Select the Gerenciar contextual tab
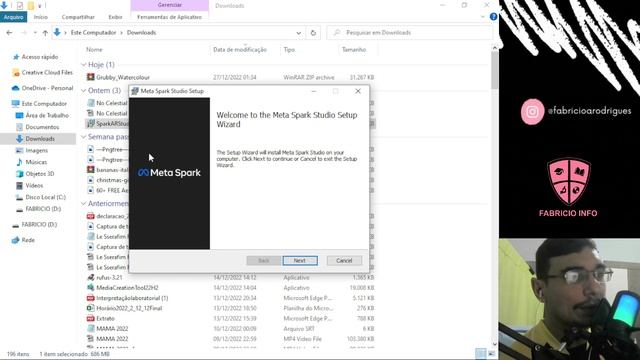 click(169, 5)
